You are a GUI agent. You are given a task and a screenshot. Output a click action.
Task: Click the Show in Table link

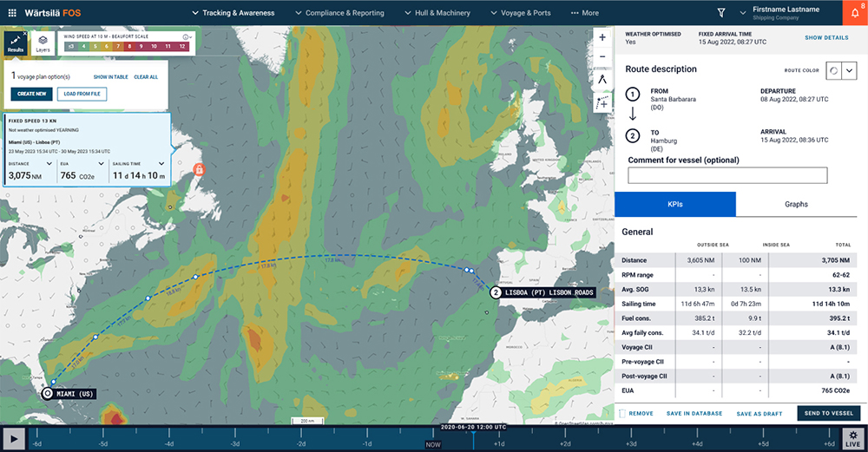tap(111, 77)
